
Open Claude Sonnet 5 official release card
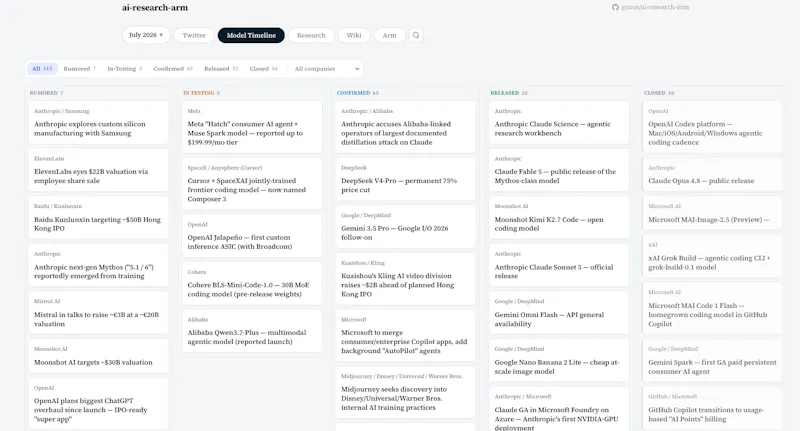click(559, 265)
